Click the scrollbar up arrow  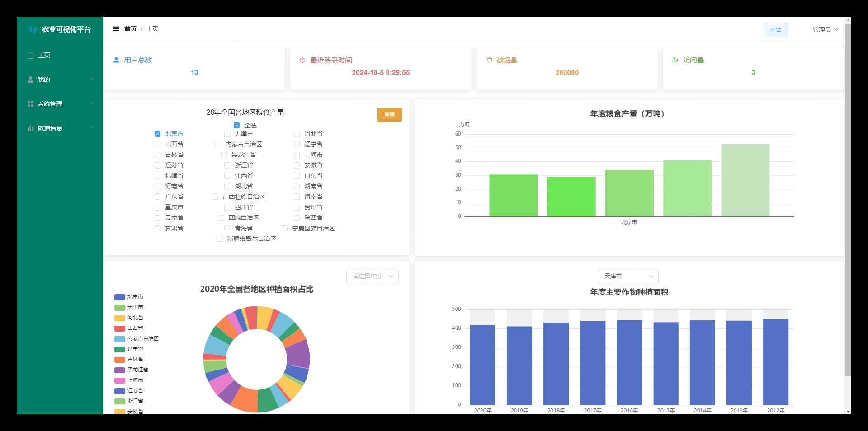pyautogui.click(x=848, y=19)
